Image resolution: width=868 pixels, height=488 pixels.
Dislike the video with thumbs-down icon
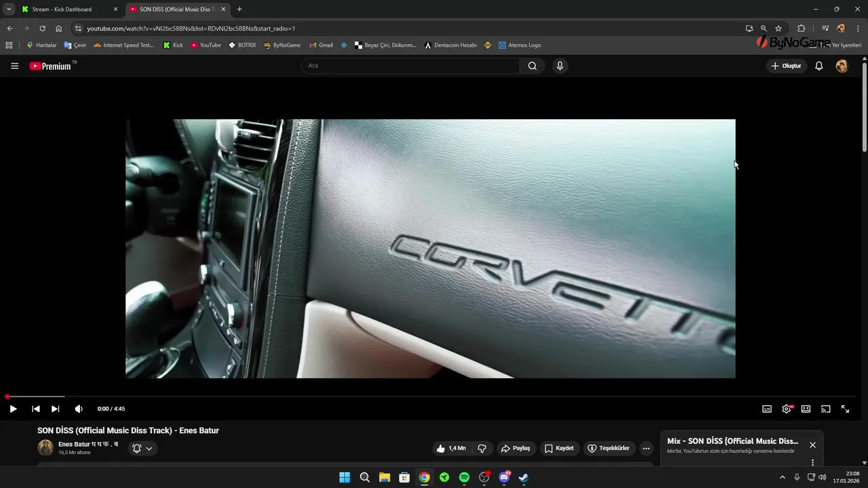(x=482, y=448)
